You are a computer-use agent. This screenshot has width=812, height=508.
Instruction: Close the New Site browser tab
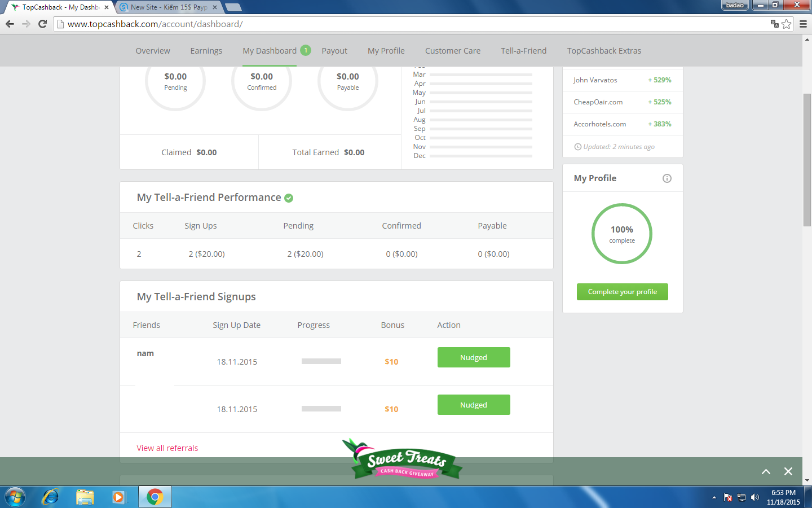[215, 7]
